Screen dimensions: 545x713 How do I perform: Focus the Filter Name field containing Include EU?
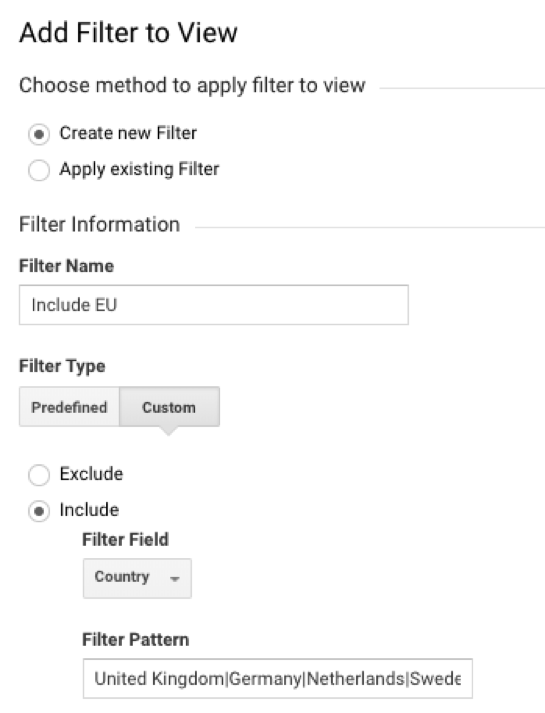pyautogui.click(x=214, y=305)
